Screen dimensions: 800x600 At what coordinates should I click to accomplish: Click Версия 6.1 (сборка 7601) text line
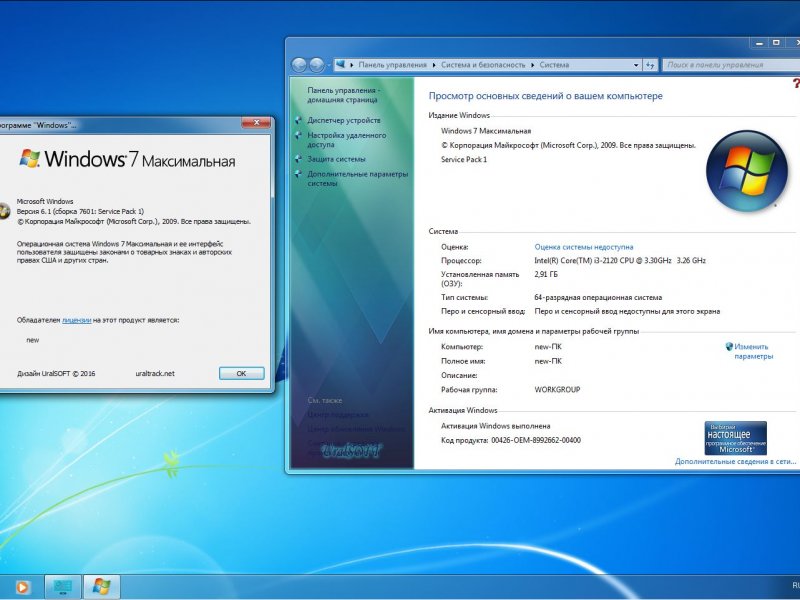[x=80, y=211]
